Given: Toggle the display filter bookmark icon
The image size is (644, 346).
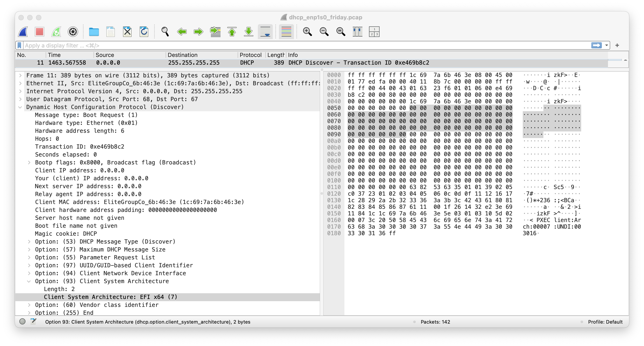Looking at the screenshot, I should (19, 45).
